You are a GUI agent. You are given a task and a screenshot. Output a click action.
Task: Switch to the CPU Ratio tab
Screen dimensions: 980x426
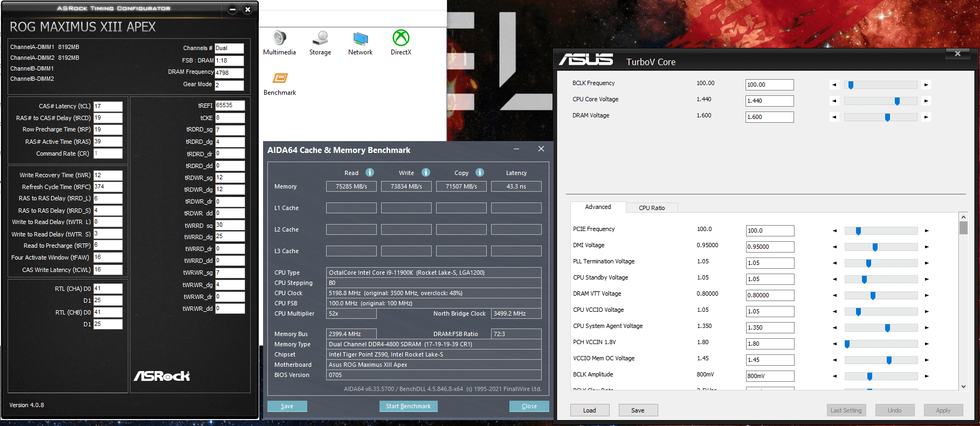coord(652,208)
